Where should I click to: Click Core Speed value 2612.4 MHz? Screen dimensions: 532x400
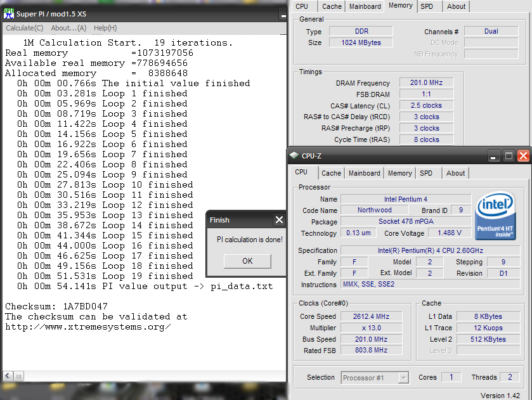371,316
